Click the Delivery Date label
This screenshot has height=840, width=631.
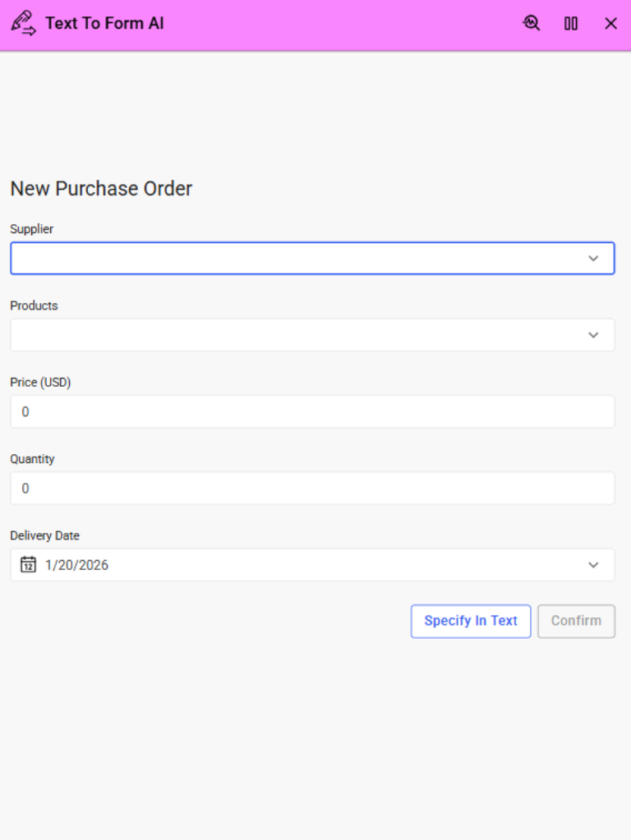point(44,535)
